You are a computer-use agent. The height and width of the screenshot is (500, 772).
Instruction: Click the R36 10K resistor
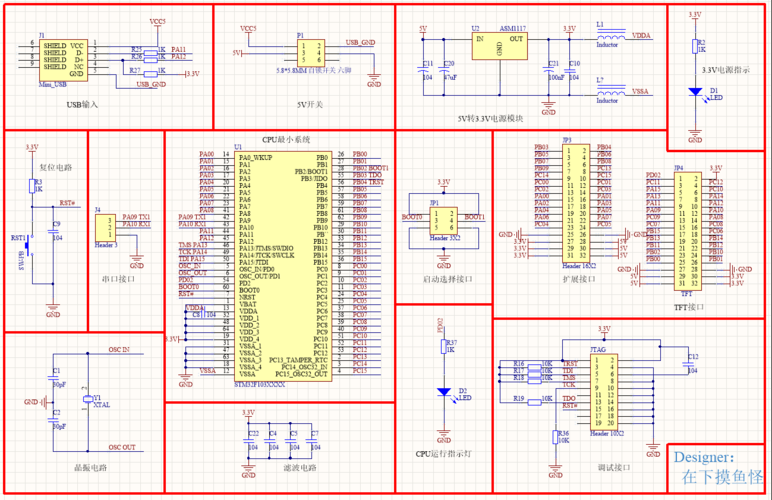tap(555, 437)
